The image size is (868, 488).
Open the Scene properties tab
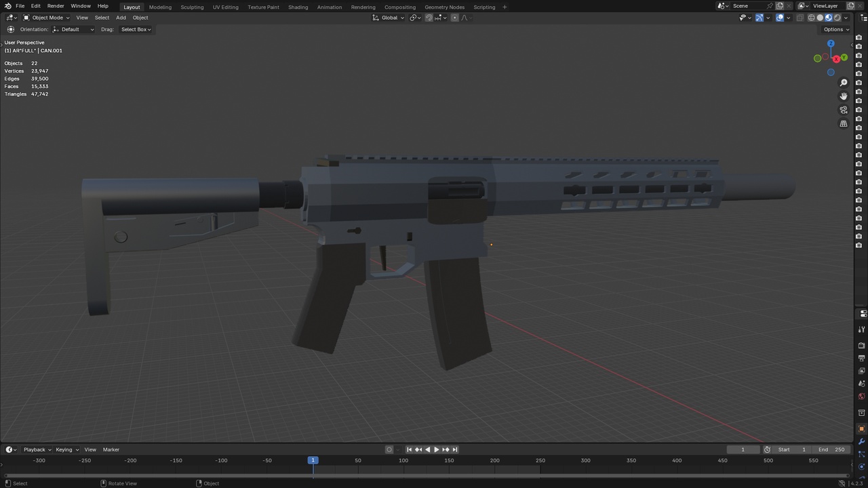click(862, 384)
